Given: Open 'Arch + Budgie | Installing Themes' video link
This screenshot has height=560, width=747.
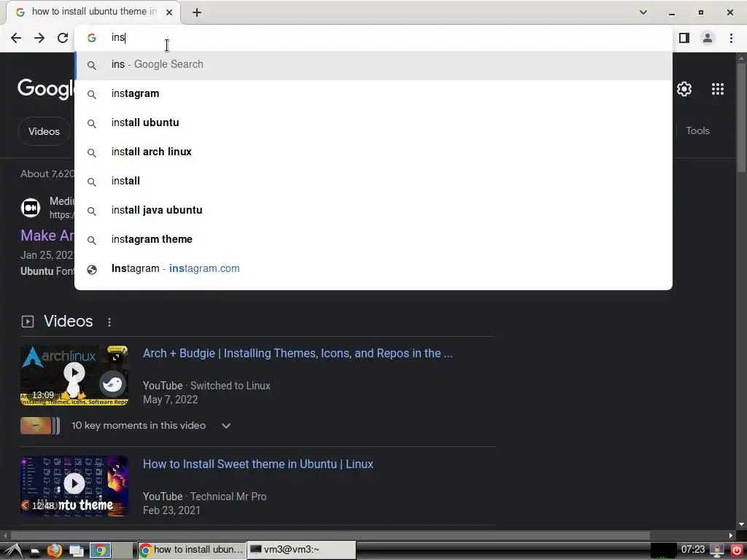Looking at the screenshot, I should [298, 354].
